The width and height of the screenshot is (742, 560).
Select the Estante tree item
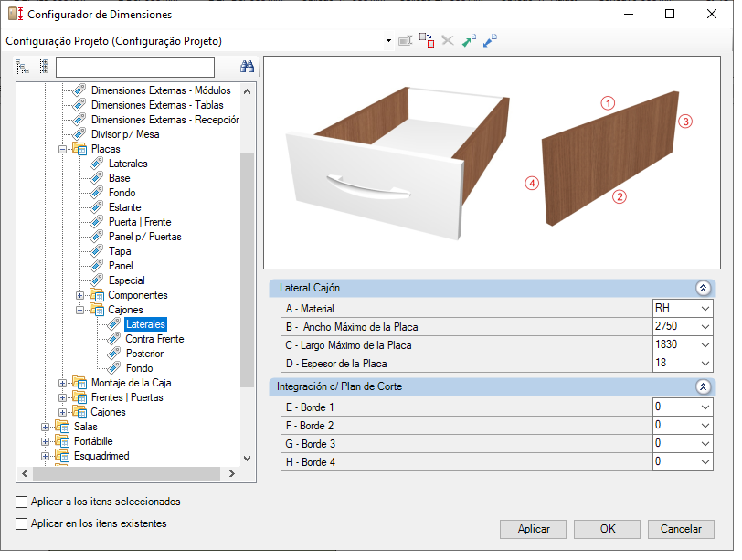[x=124, y=207]
